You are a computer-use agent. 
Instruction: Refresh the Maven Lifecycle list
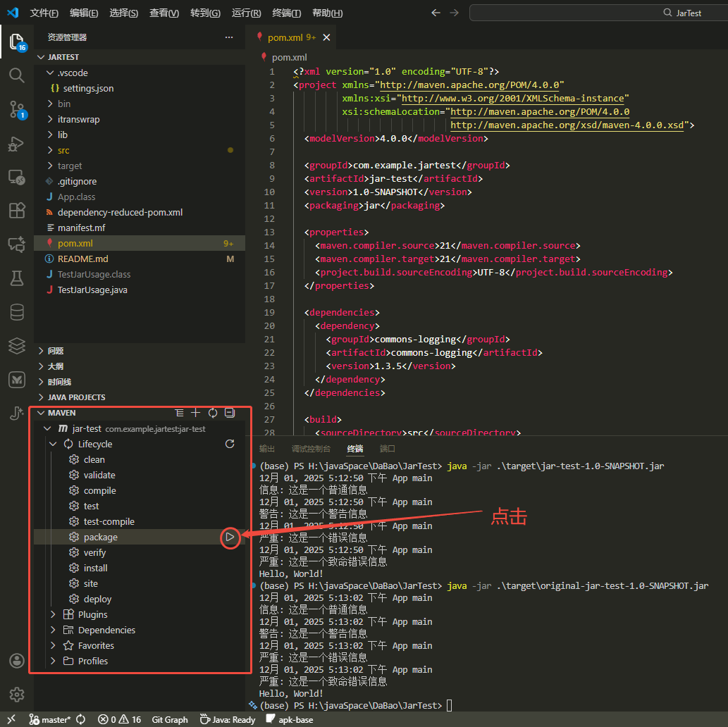(x=229, y=444)
